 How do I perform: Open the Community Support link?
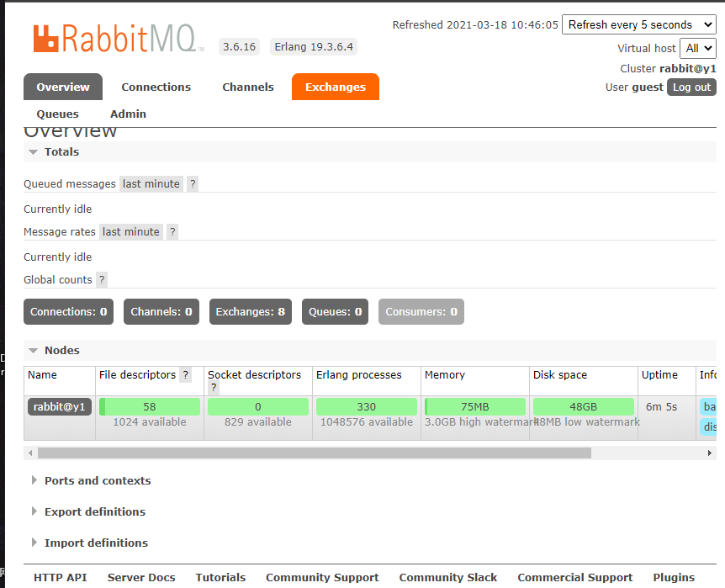coord(322,577)
